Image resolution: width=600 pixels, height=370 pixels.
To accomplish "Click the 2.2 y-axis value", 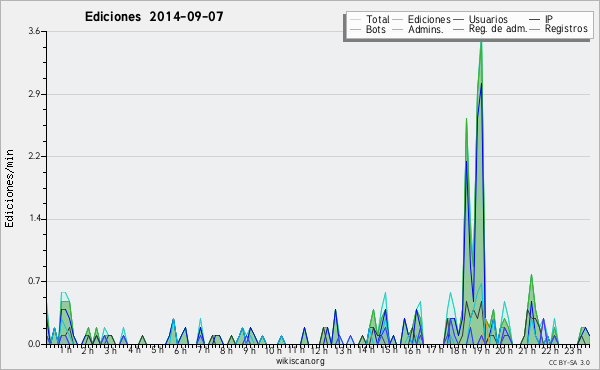I will tap(34, 156).
